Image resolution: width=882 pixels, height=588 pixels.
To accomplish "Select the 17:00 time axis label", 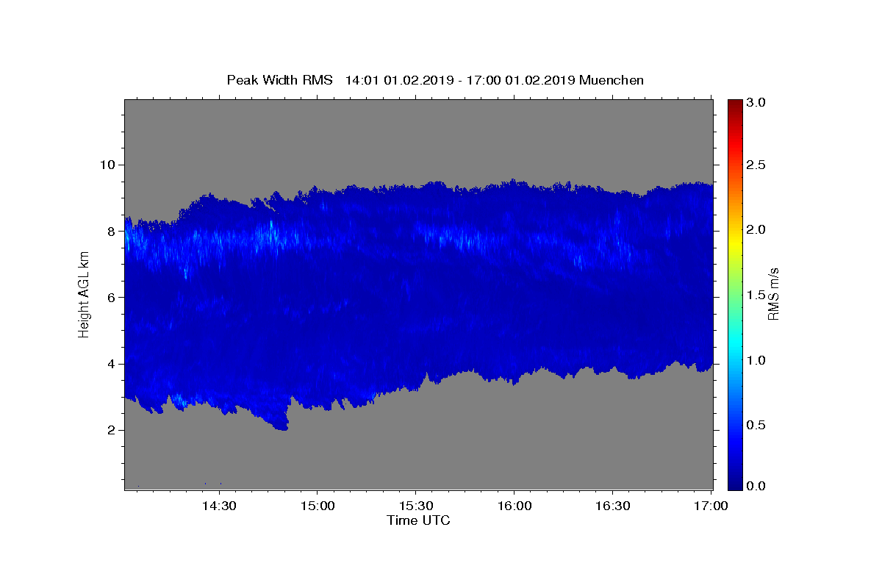I will pyautogui.click(x=711, y=506).
